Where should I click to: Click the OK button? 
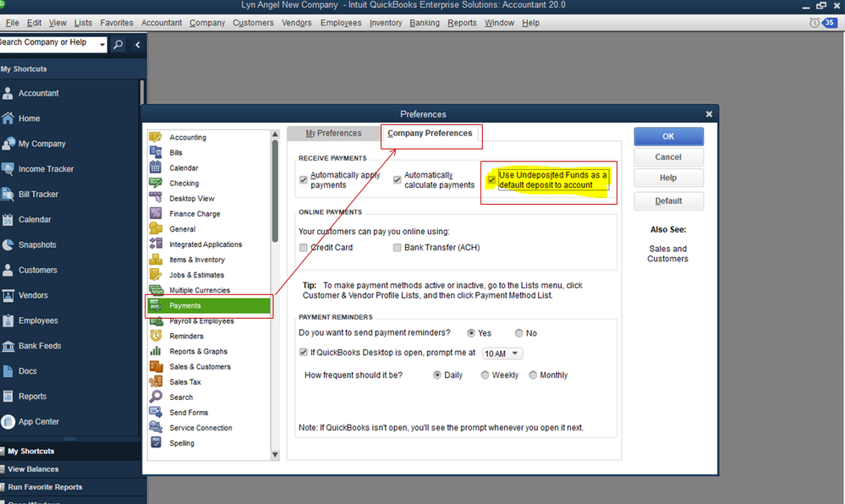tap(668, 136)
